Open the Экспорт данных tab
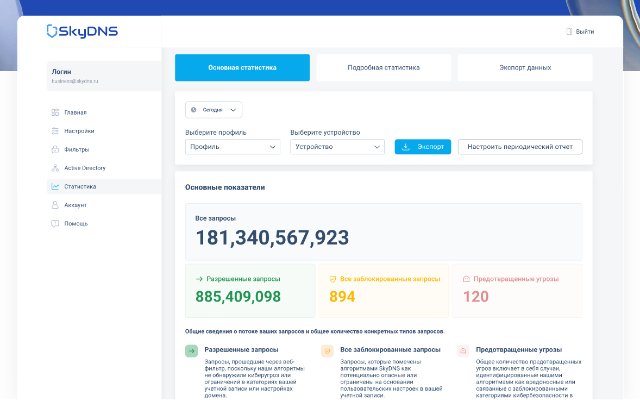Image resolution: width=640 pixels, height=400 pixels. 525,67
